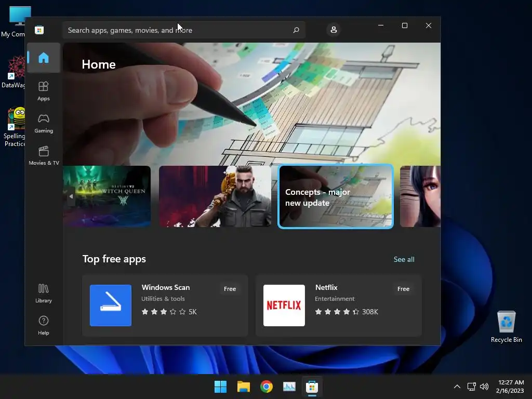Select the My Computer desktop icon
The height and width of the screenshot is (399, 532).
[14, 22]
